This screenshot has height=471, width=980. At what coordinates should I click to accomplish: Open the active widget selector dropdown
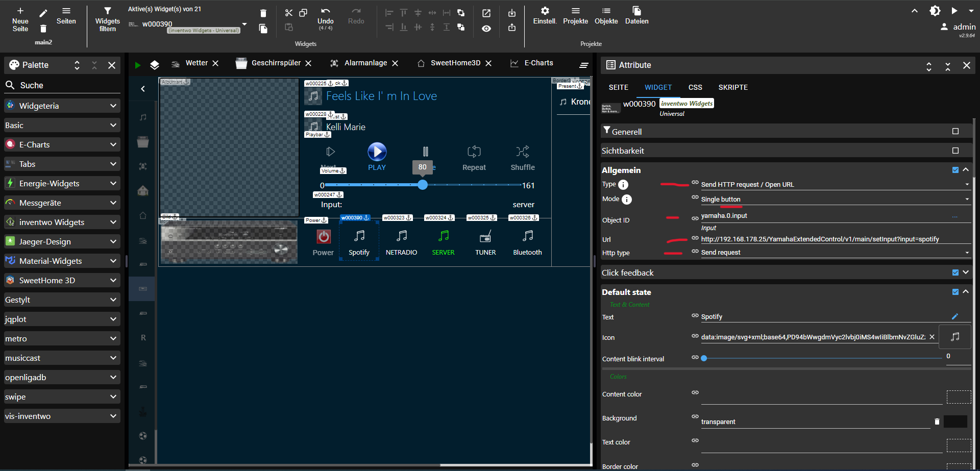click(244, 24)
